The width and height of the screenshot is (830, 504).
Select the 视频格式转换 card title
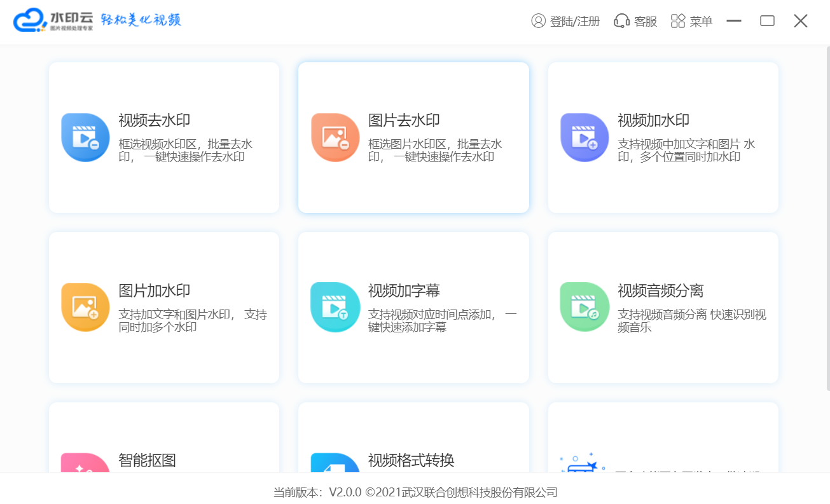point(412,460)
